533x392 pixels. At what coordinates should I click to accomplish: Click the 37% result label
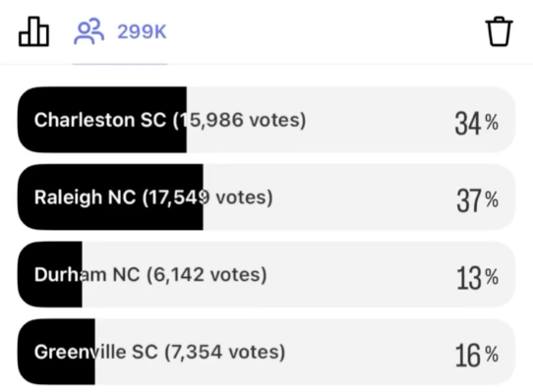click(x=478, y=200)
